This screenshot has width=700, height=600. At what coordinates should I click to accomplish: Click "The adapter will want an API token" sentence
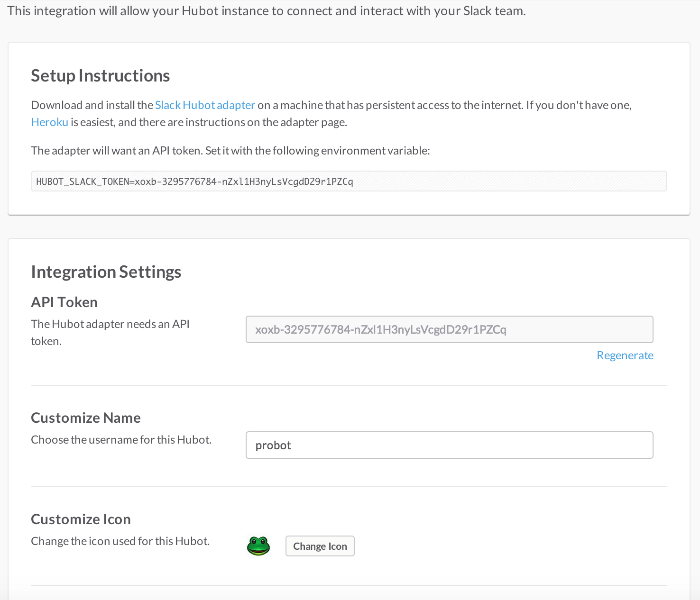(x=230, y=151)
